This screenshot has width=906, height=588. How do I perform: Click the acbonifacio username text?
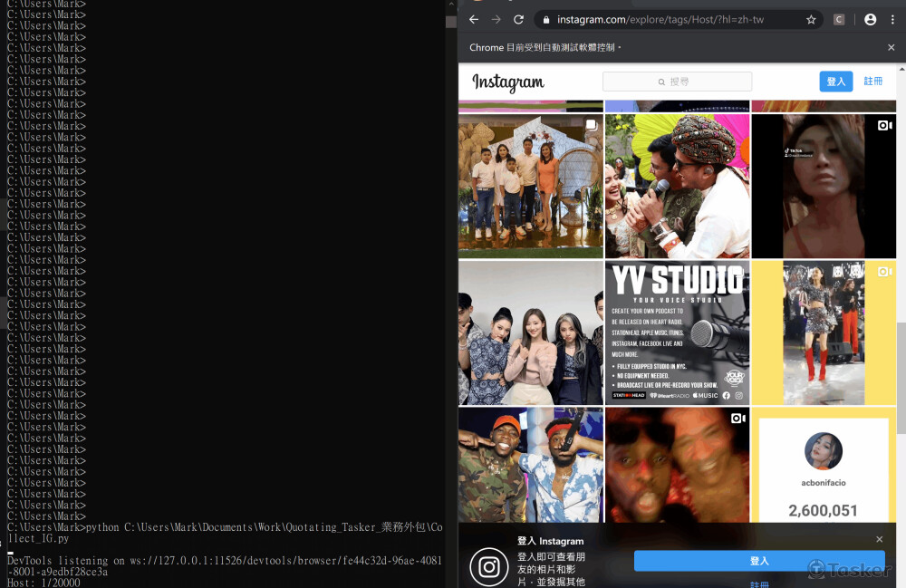tap(824, 483)
